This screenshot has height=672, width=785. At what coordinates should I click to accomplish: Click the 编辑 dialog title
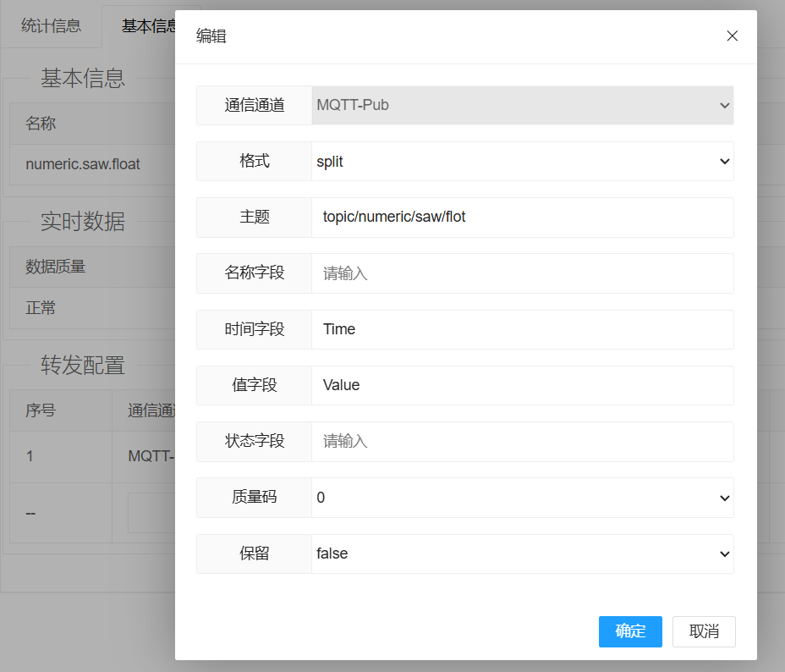pyautogui.click(x=211, y=36)
